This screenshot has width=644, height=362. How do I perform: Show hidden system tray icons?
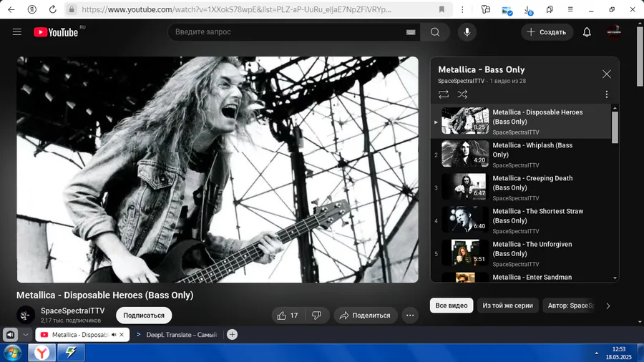[x=596, y=353]
